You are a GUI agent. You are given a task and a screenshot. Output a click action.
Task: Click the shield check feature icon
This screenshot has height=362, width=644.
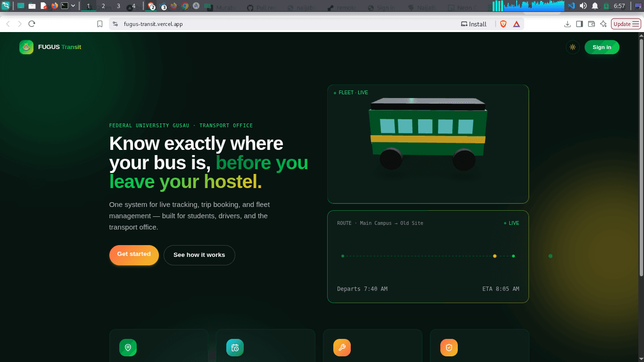[x=449, y=348]
